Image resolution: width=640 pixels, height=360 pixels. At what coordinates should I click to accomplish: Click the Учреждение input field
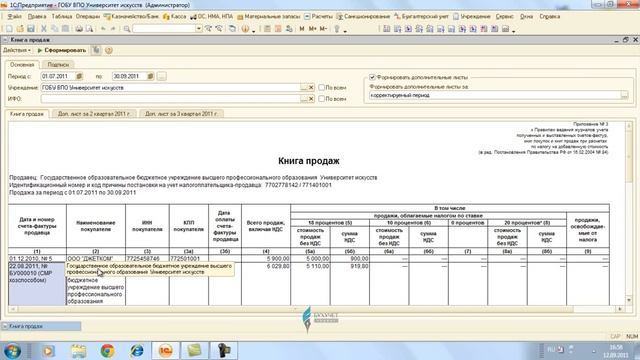171,88
